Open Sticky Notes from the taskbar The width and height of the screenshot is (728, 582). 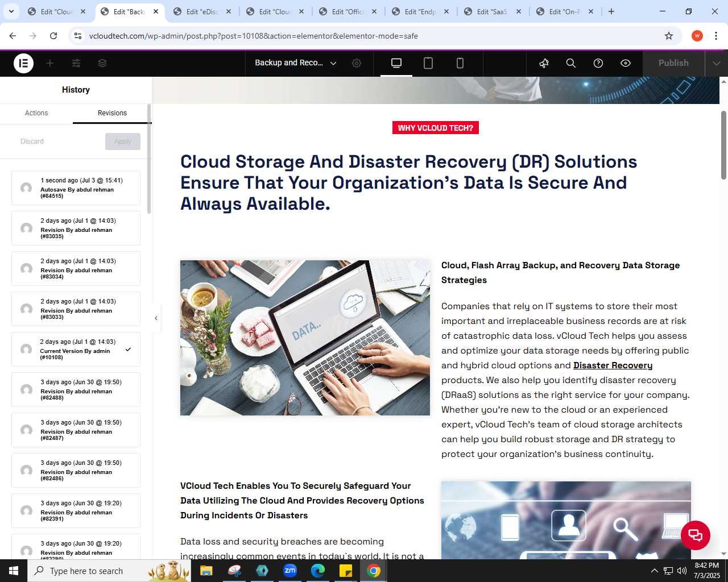point(346,571)
